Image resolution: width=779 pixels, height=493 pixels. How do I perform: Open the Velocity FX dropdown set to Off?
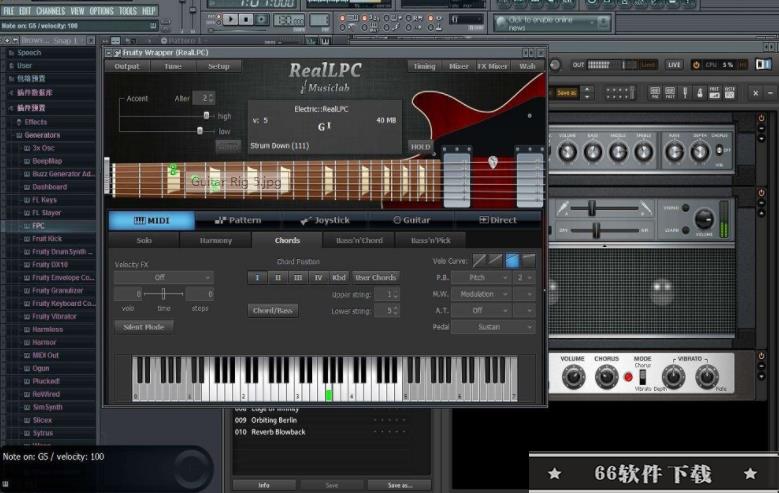(164, 277)
